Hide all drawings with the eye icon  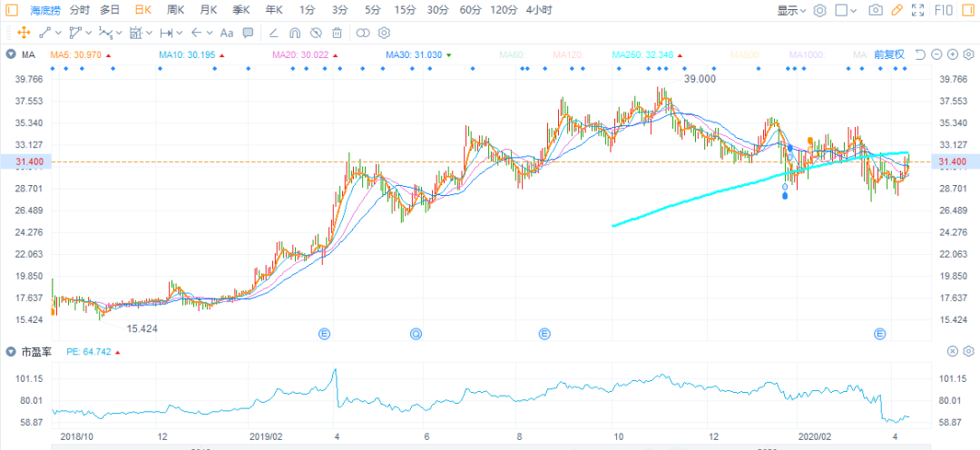(x=316, y=34)
